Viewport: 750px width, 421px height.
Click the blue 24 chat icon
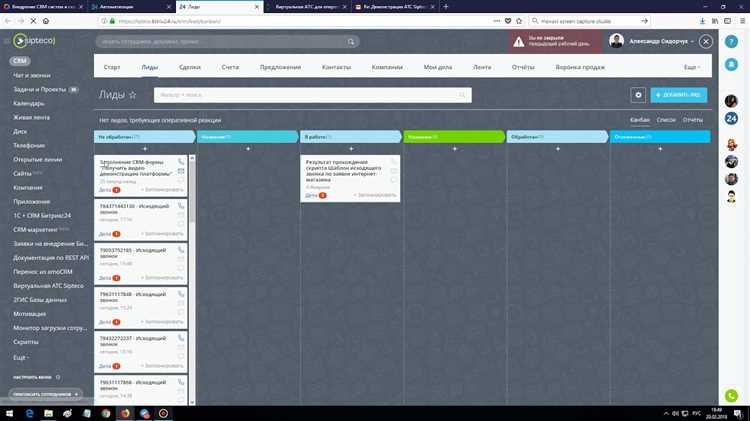pos(731,119)
